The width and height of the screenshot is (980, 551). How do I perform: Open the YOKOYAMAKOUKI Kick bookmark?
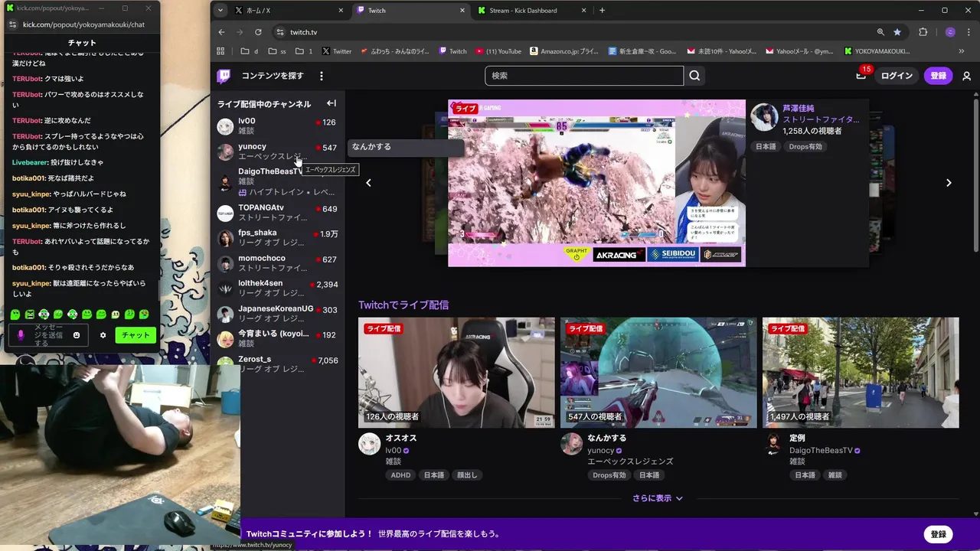pos(877,51)
